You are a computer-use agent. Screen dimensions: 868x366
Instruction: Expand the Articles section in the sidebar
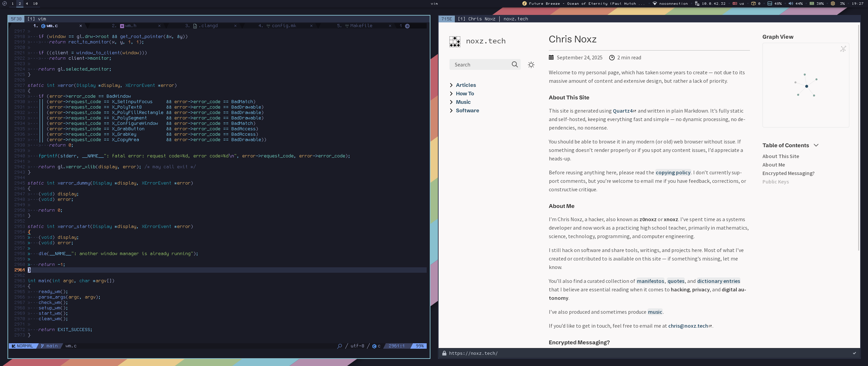click(x=451, y=85)
